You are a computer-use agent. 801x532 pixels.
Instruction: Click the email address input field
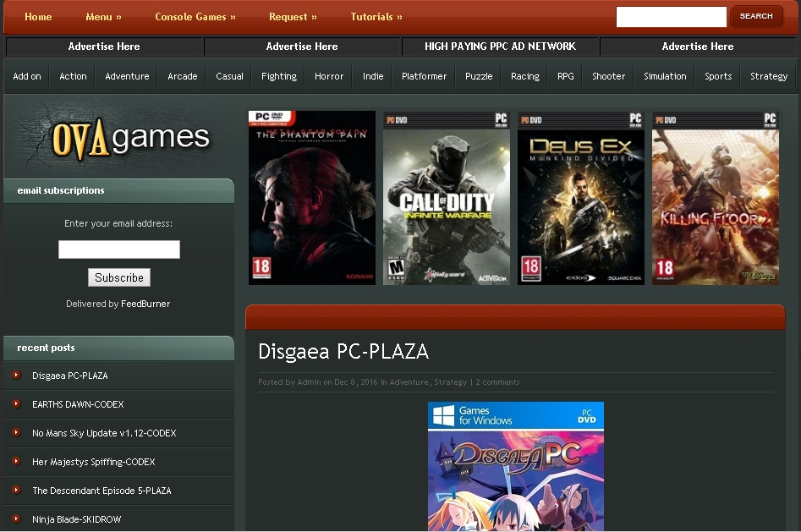pos(118,249)
